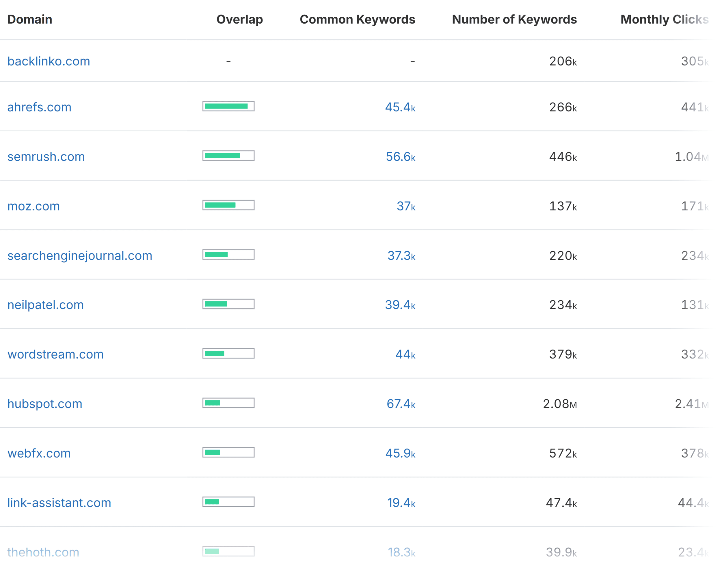Select backlinko.com monthly clicks 305k
Viewport: 722px width, 588px height.
coord(695,61)
